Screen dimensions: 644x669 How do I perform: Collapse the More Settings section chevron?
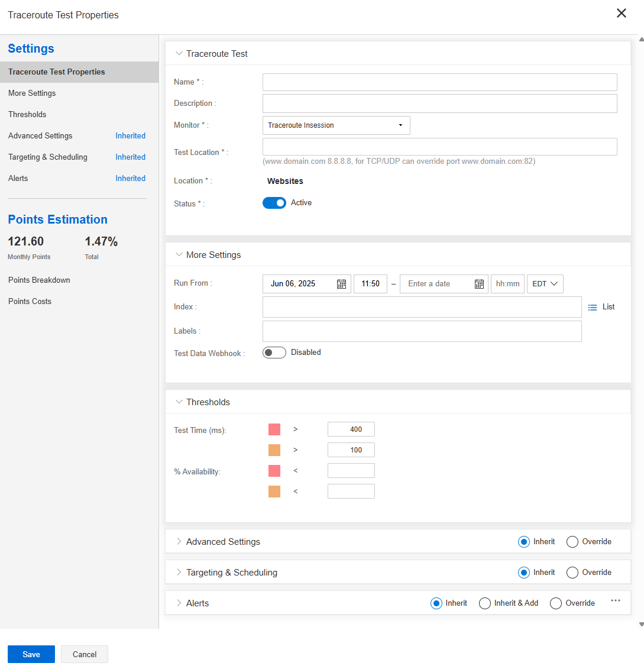coord(179,255)
